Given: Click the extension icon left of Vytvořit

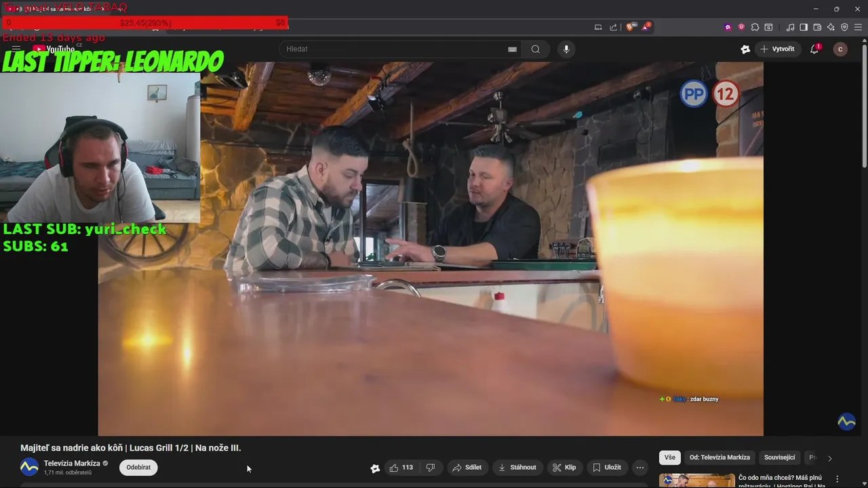Looking at the screenshot, I should tap(745, 49).
